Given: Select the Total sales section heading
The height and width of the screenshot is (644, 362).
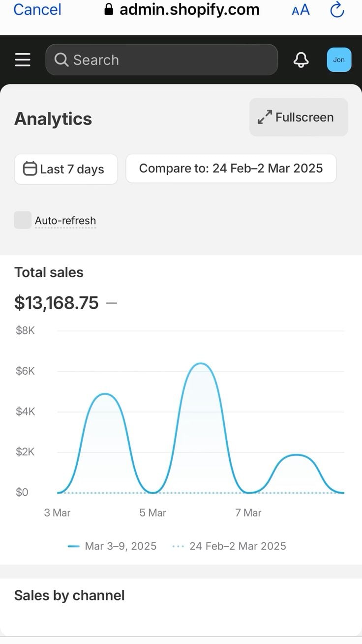Looking at the screenshot, I should [x=49, y=272].
